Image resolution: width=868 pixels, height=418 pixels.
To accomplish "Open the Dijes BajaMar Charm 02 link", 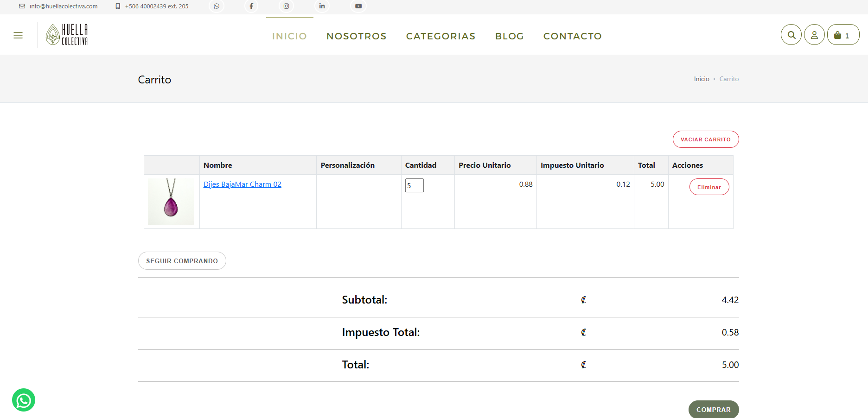I will pyautogui.click(x=242, y=184).
